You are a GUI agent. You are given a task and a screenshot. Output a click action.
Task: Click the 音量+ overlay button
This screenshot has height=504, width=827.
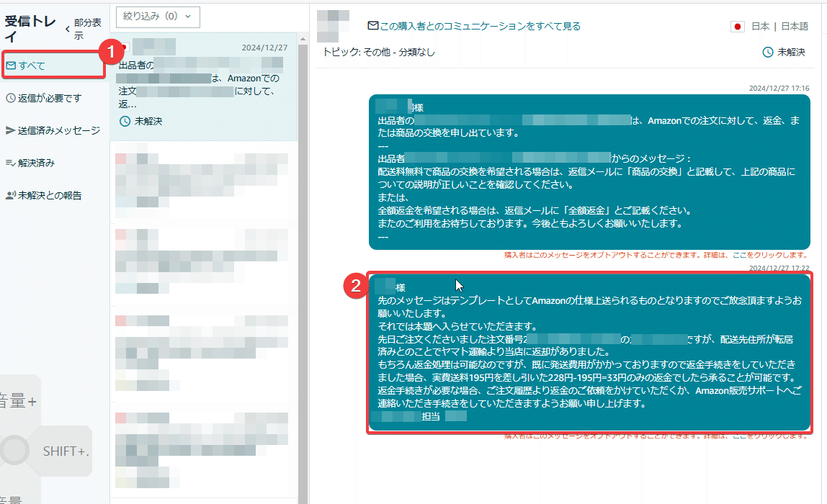(19, 402)
